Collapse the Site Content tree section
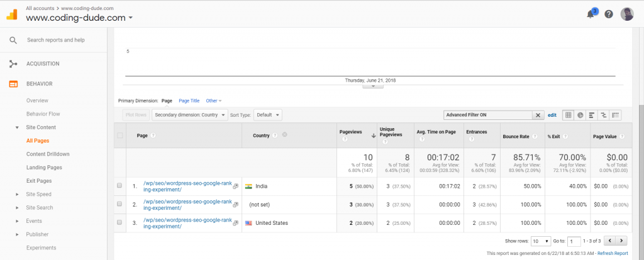 click(x=17, y=127)
